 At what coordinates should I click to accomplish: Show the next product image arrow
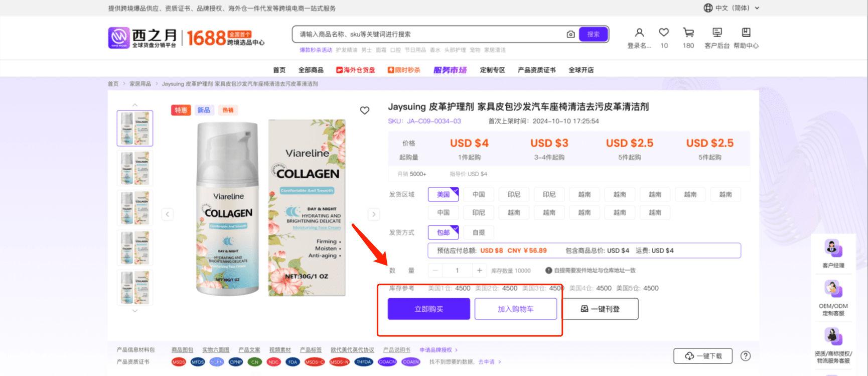tap(374, 214)
